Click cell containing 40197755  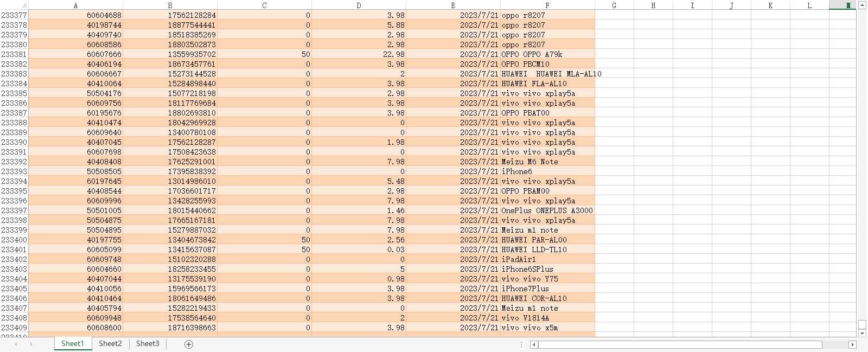click(75, 240)
